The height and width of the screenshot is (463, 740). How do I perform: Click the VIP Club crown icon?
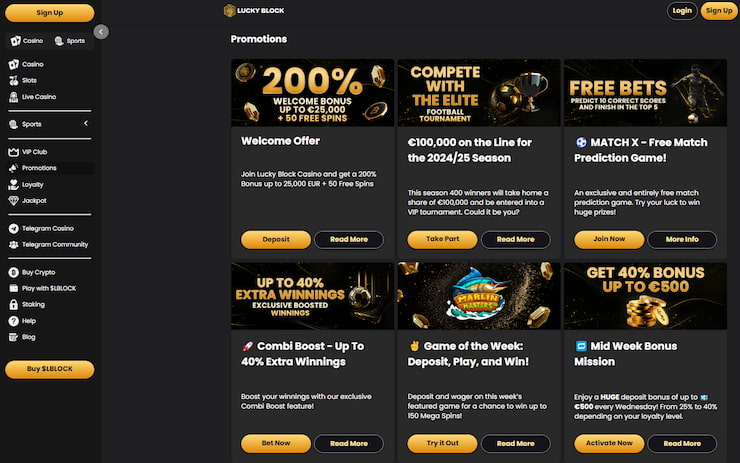tap(14, 152)
